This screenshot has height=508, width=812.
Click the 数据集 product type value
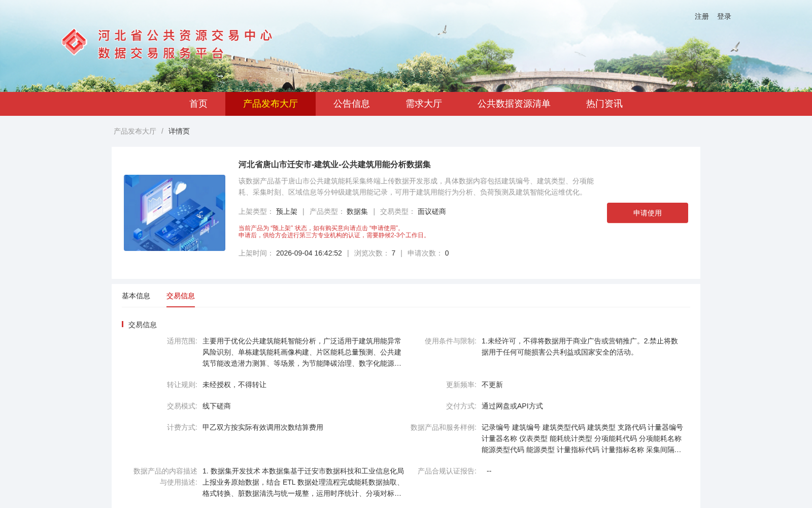357,211
